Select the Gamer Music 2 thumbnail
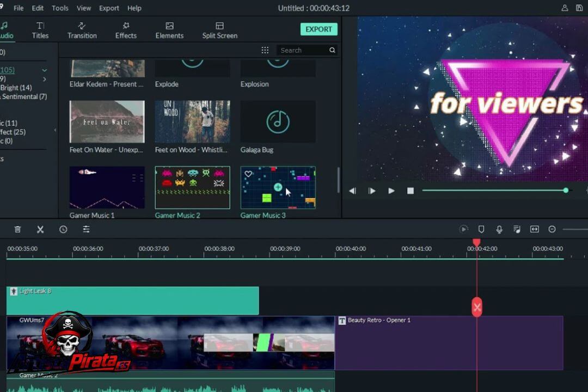The image size is (588, 392). (192, 187)
